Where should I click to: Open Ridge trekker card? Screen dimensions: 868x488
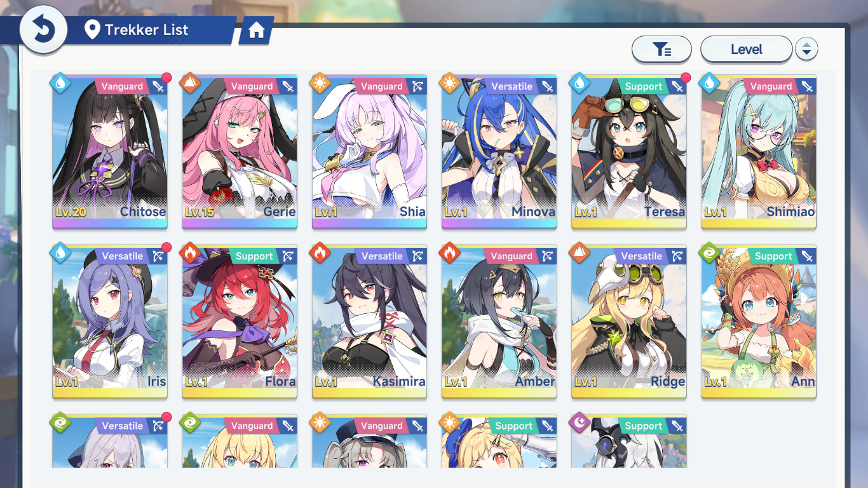629,322
